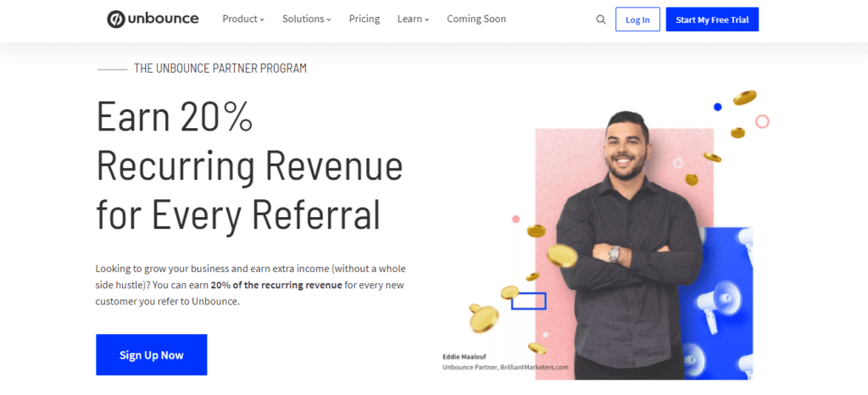Viewport: 868px width, 395px height.
Task: Expand the Solutions dropdown menu
Action: [306, 19]
